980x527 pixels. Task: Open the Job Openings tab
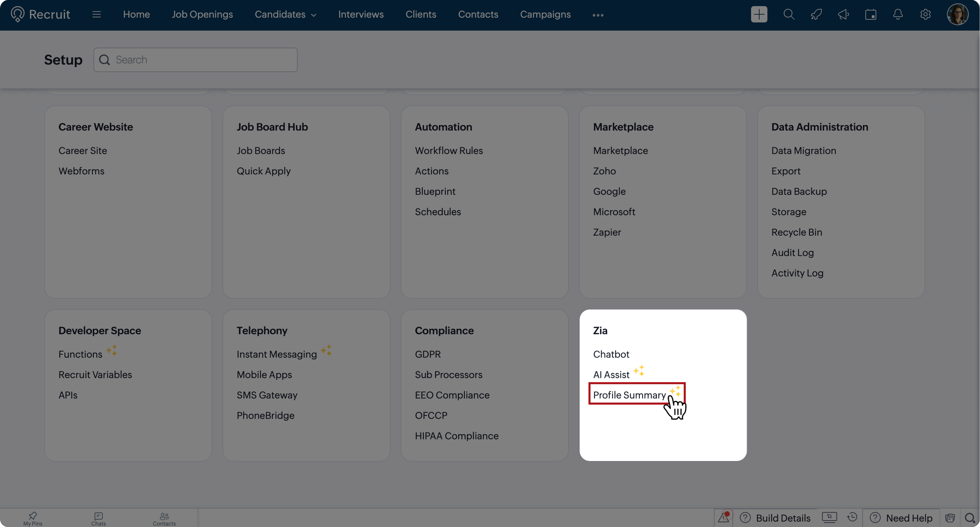[202, 14]
